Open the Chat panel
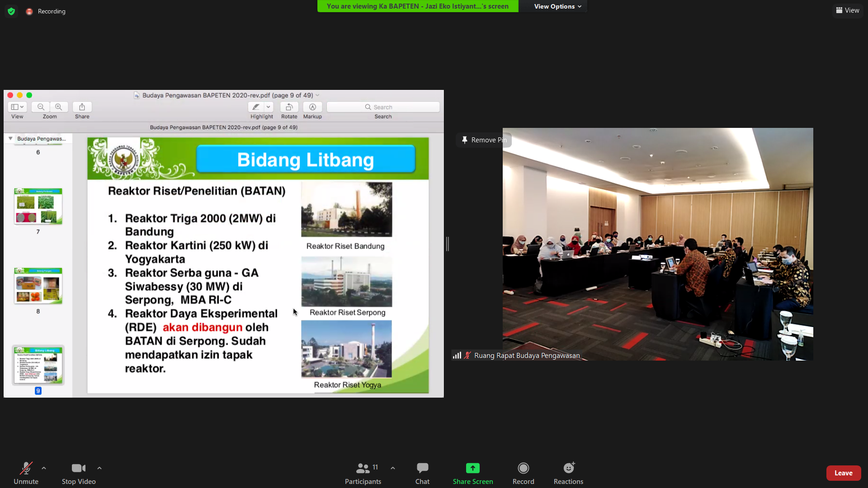Viewport: 868px width, 488px height. point(422,473)
